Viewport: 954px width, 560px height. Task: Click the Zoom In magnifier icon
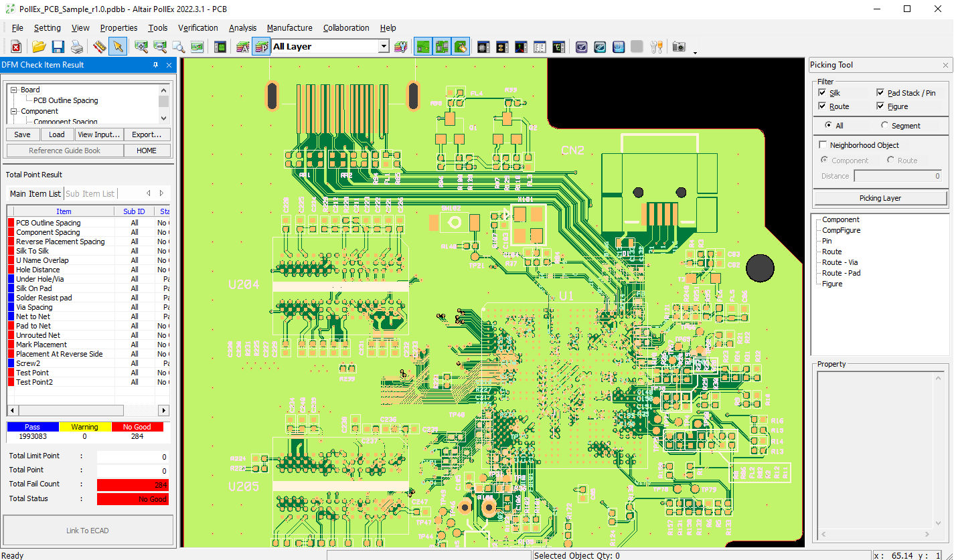click(x=141, y=47)
